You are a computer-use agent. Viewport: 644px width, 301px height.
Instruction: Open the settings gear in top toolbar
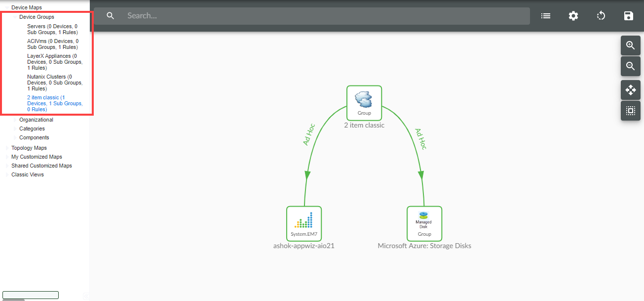click(573, 16)
